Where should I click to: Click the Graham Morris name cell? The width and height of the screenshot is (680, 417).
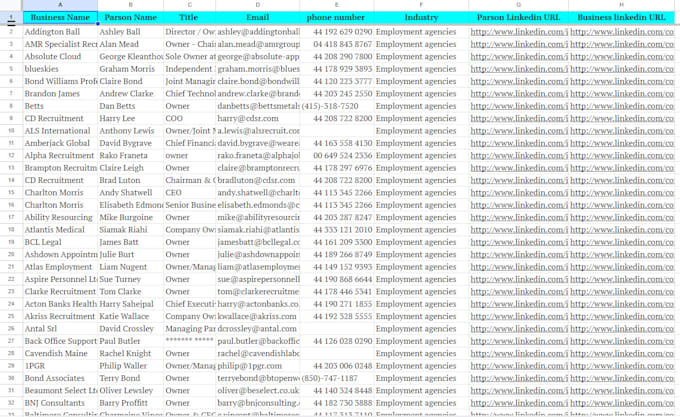coord(131,69)
